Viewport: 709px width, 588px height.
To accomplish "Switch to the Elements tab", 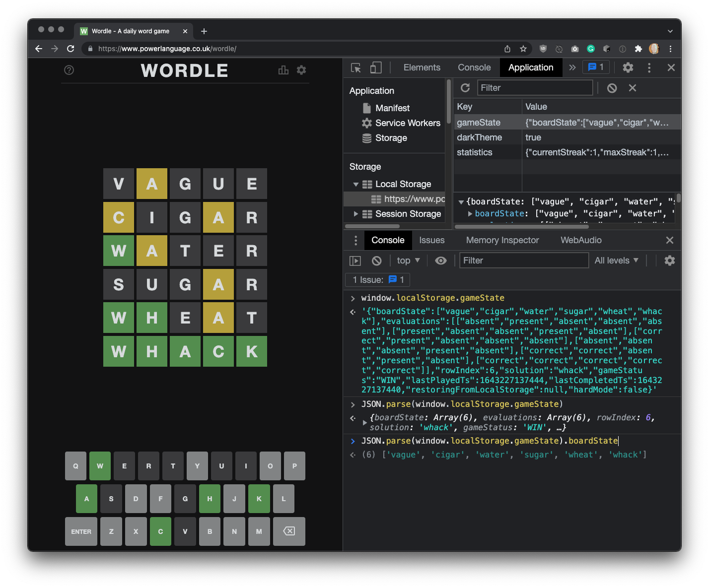I will 422,67.
